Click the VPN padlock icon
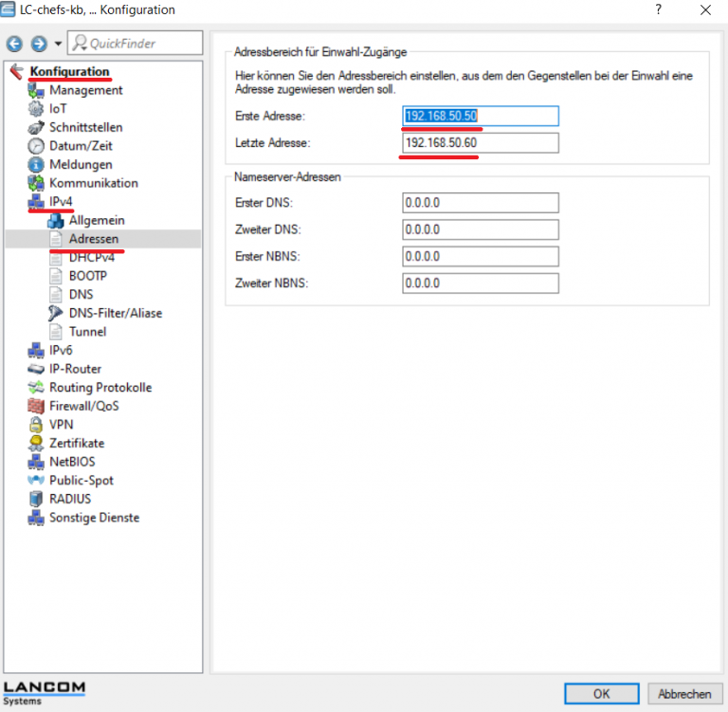 pyautogui.click(x=37, y=425)
